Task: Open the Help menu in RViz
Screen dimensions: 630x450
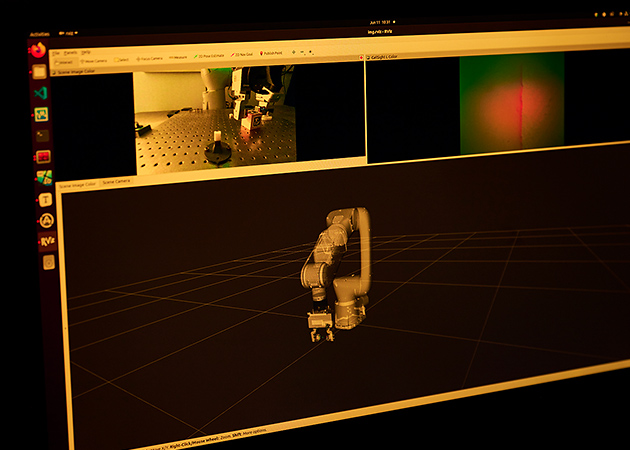Action: [86, 52]
